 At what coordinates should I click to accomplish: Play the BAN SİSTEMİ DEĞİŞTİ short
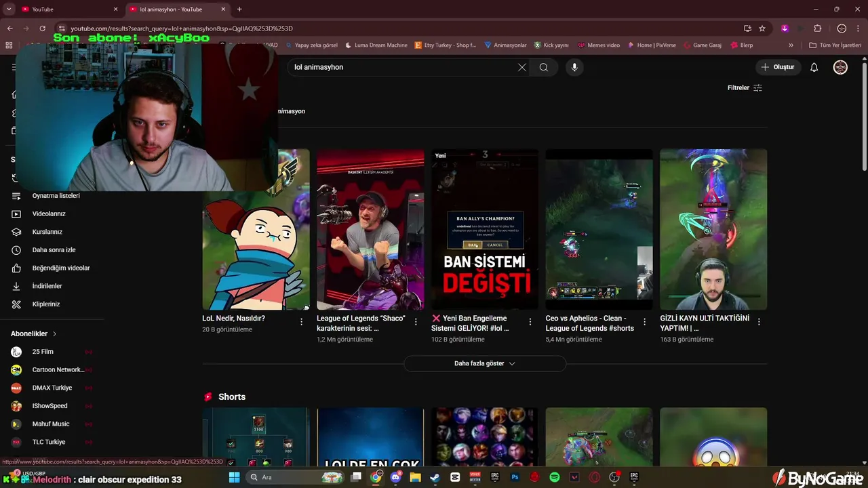[x=485, y=229]
